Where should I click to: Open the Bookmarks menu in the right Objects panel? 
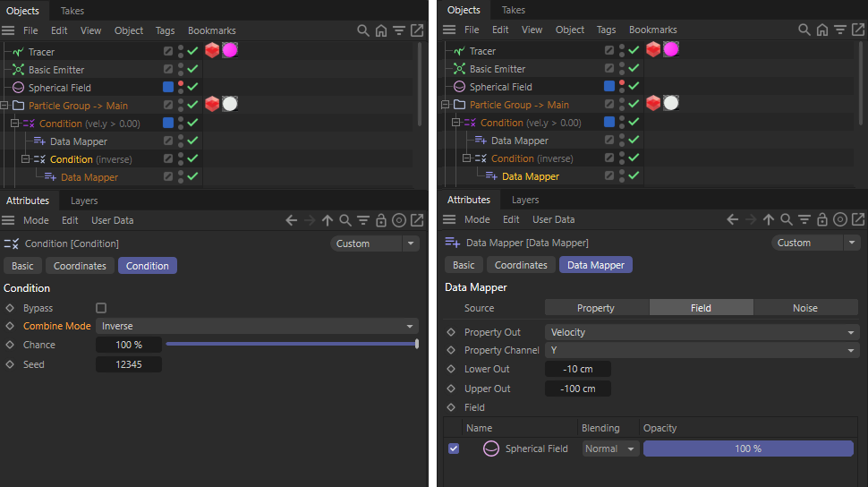click(x=652, y=30)
